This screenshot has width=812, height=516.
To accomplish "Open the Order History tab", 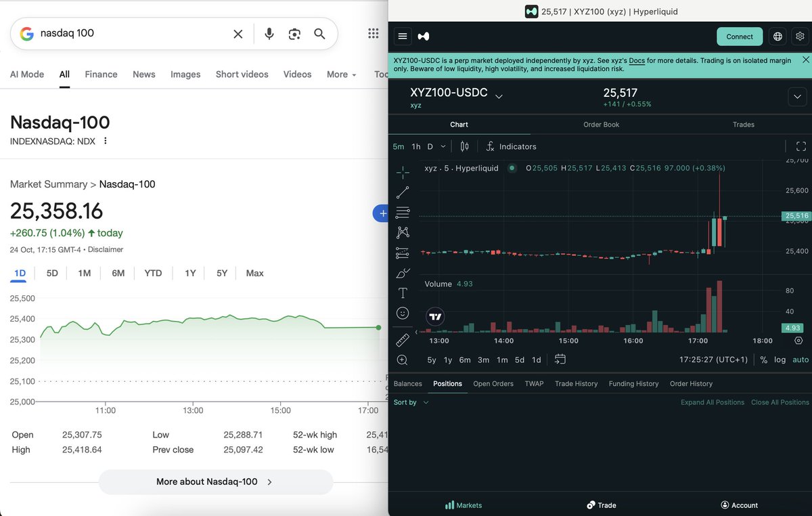I will click(x=691, y=383).
